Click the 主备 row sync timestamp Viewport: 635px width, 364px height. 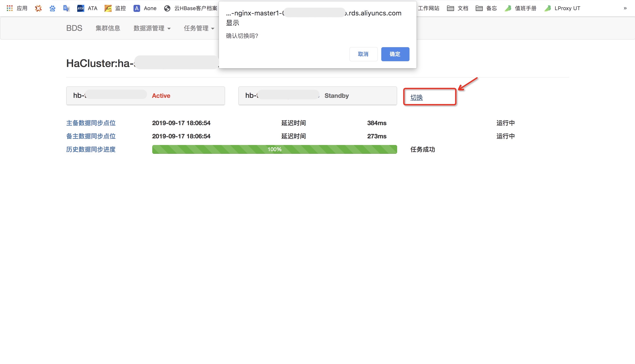point(181,123)
